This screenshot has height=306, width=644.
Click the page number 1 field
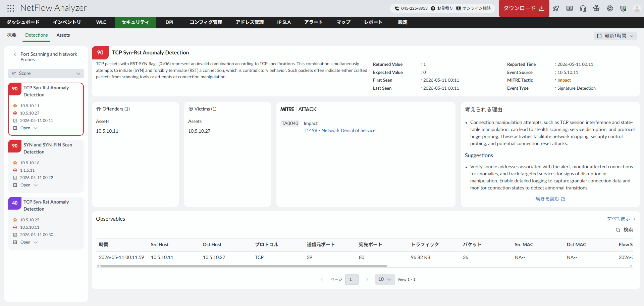tap(352, 279)
